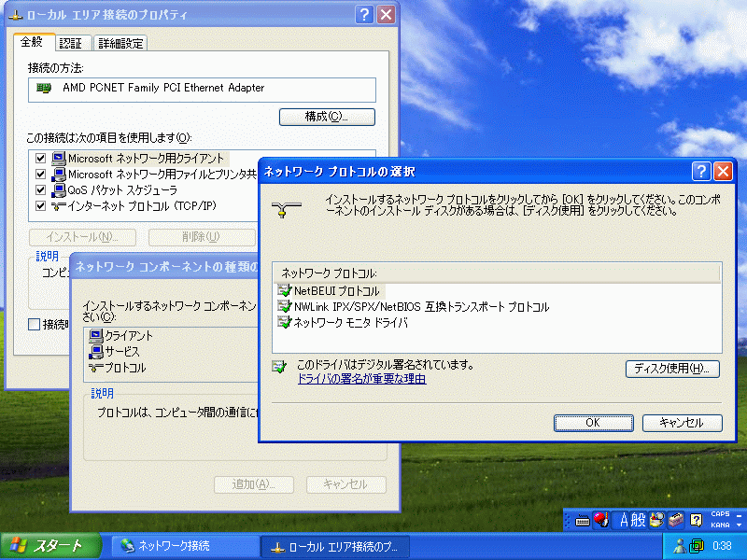Click the 削除(U) button
Screen dimensions: 747x560
(202, 237)
